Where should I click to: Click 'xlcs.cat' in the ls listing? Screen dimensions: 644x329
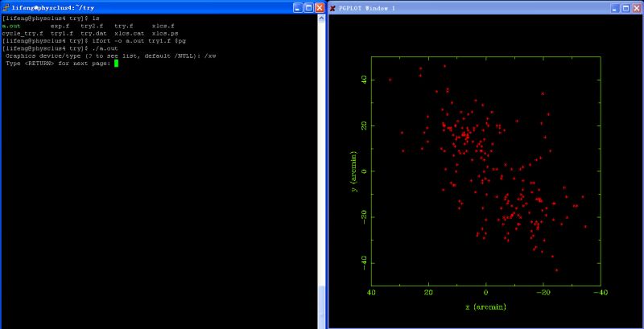tap(130, 34)
